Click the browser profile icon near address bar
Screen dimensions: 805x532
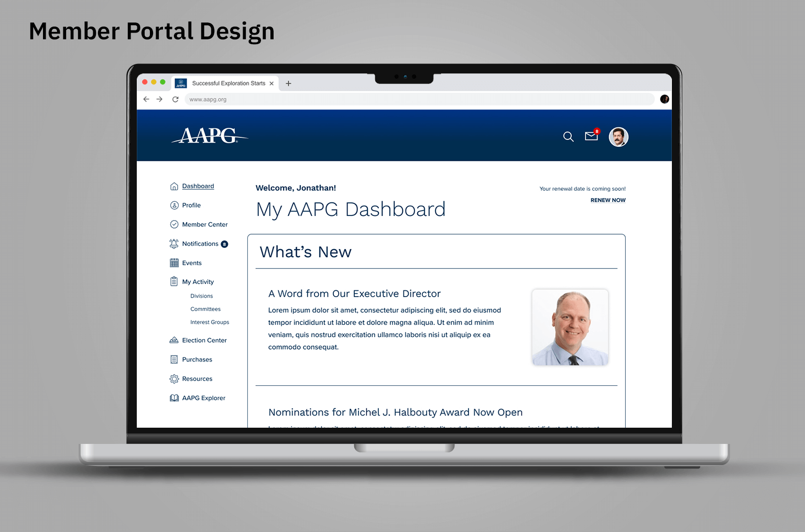(665, 99)
